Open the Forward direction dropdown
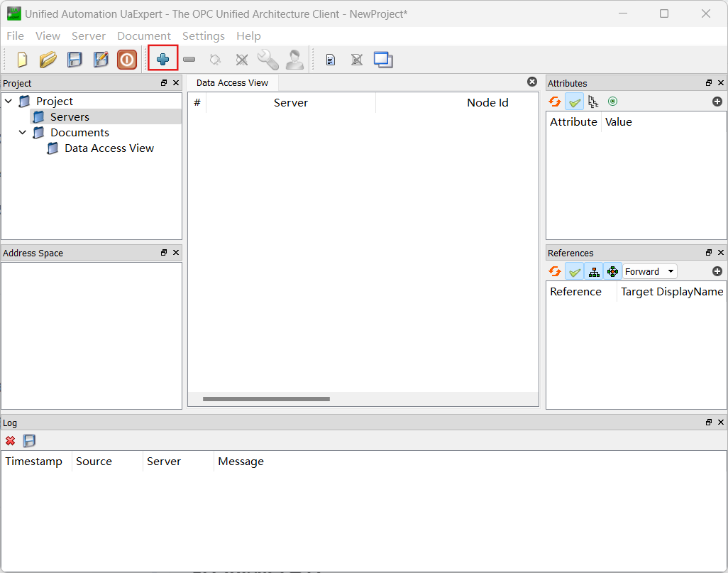The image size is (728, 573). point(649,271)
